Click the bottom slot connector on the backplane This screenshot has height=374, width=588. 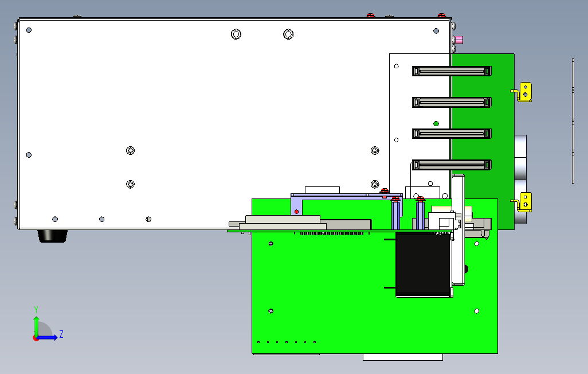[x=452, y=165]
